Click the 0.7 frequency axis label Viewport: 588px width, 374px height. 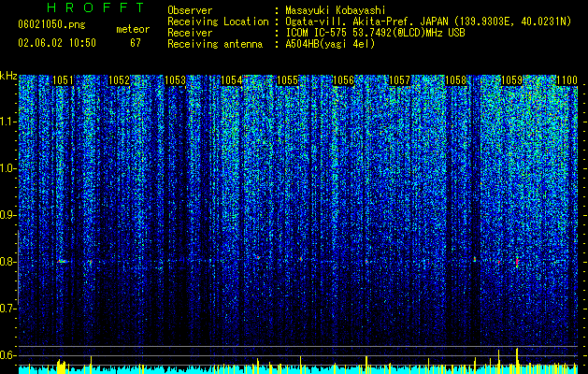coord(7,309)
